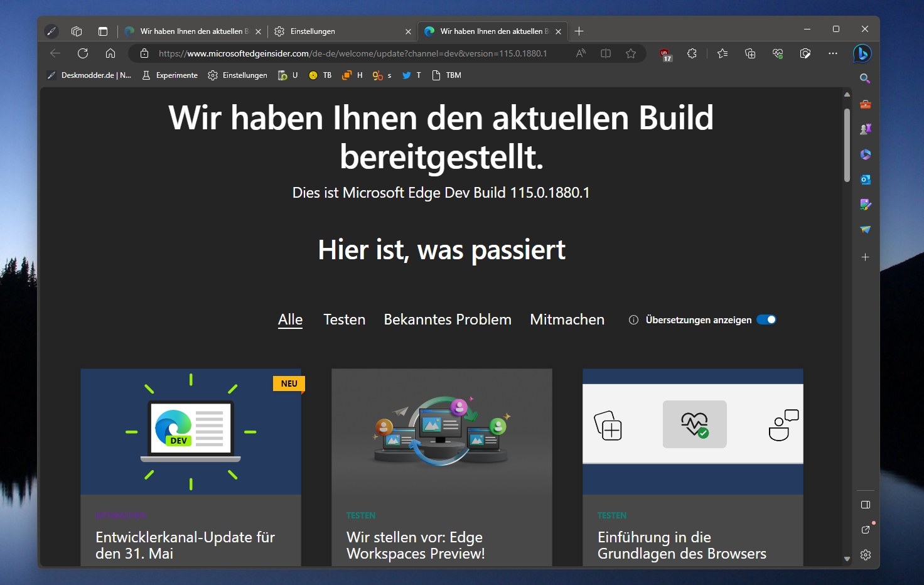Open the Experimente bookmark

(169, 75)
